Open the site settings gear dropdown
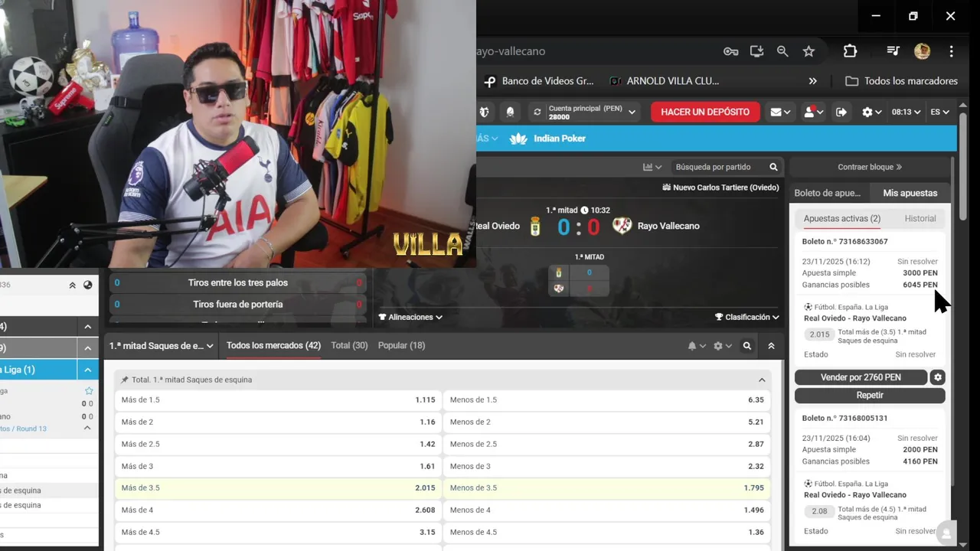 [871, 112]
